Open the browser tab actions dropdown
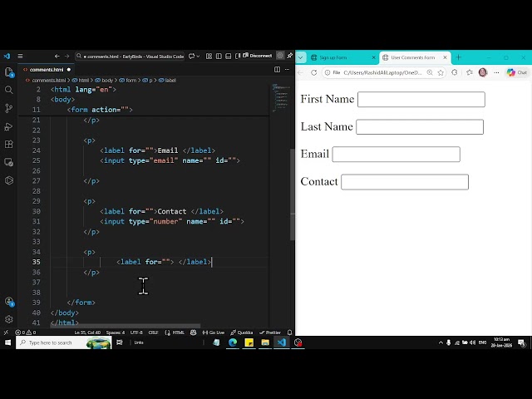This screenshot has width=532, height=399. coord(301,57)
